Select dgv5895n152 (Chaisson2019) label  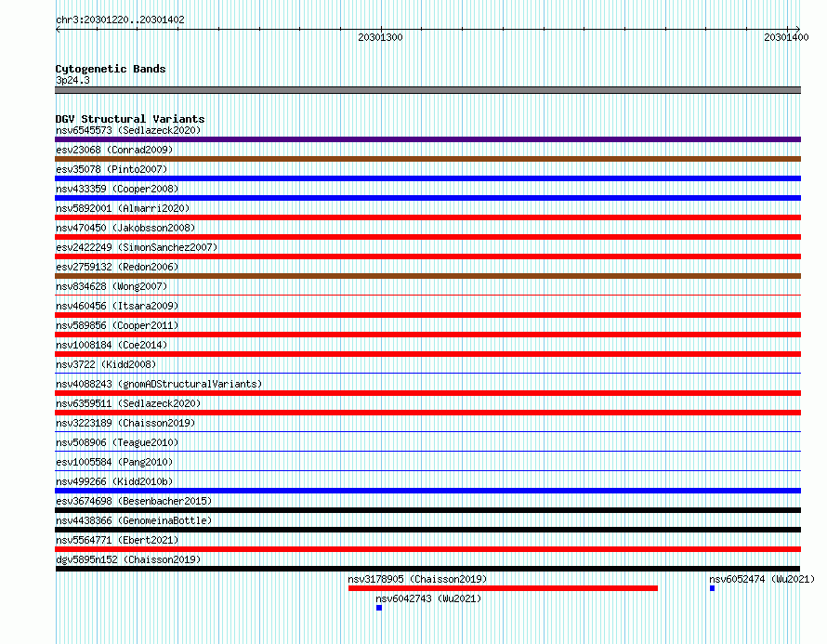coord(128,559)
